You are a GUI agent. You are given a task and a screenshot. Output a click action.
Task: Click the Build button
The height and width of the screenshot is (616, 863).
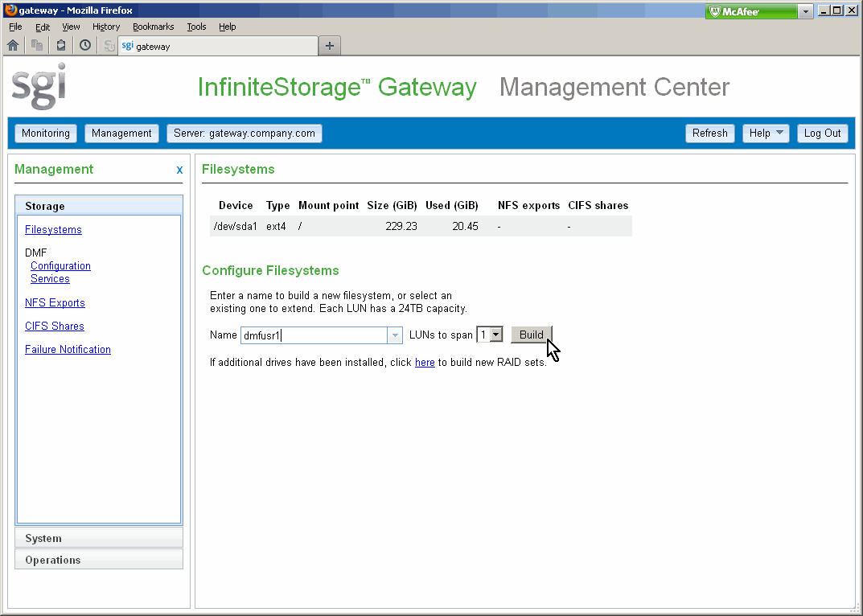tap(531, 335)
